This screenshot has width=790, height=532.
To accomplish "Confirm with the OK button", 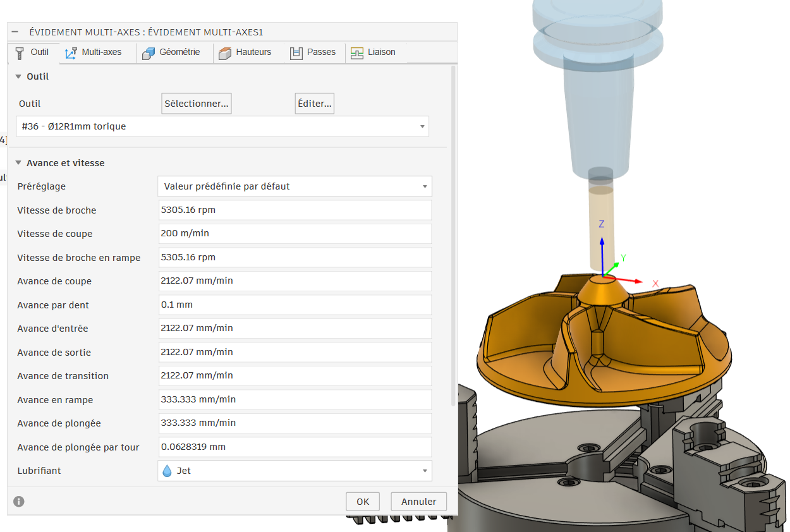I will tap(362, 502).
